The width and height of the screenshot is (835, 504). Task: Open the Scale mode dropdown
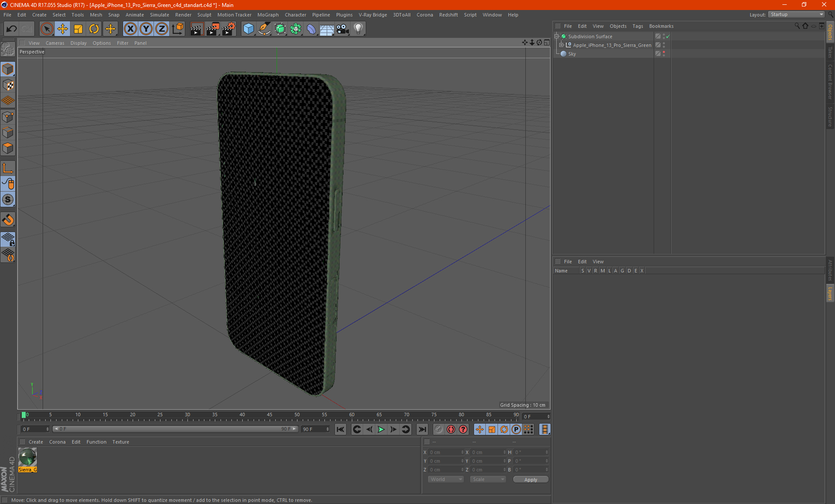tap(488, 479)
